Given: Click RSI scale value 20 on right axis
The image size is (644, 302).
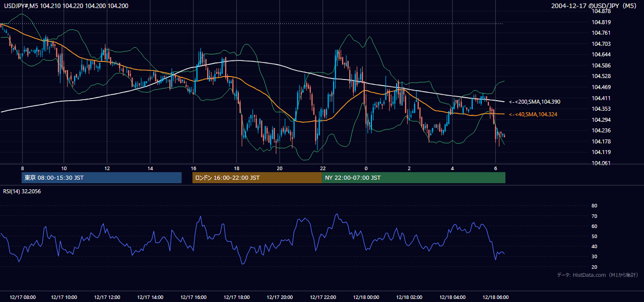Looking at the screenshot, I should tap(594, 267).
